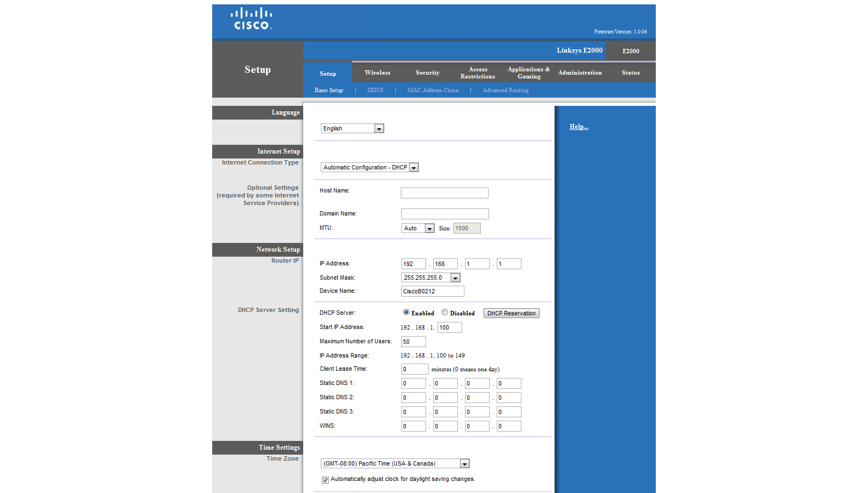The width and height of the screenshot is (868, 493).
Task: Open the DDNS sub-tab
Action: (375, 90)
